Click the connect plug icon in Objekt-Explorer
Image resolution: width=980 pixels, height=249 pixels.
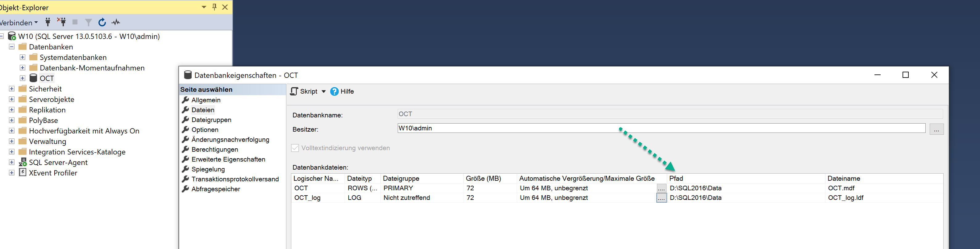click(x=48, y=22)
